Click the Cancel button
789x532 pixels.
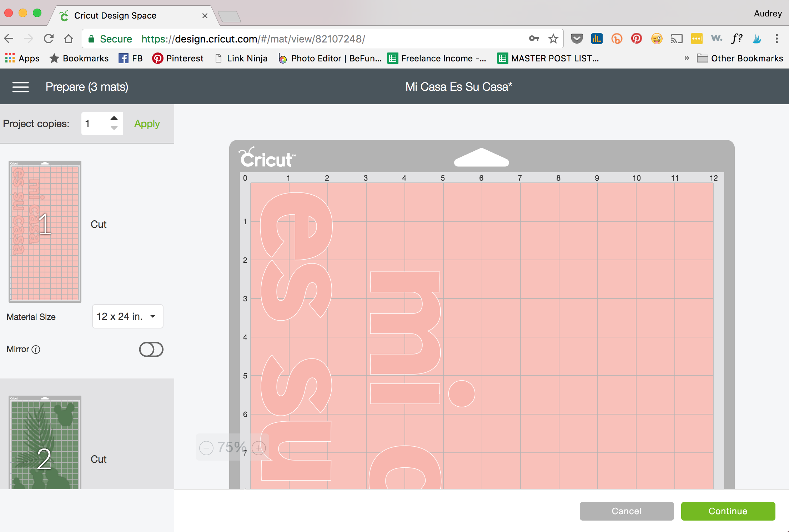click(627, 511)
